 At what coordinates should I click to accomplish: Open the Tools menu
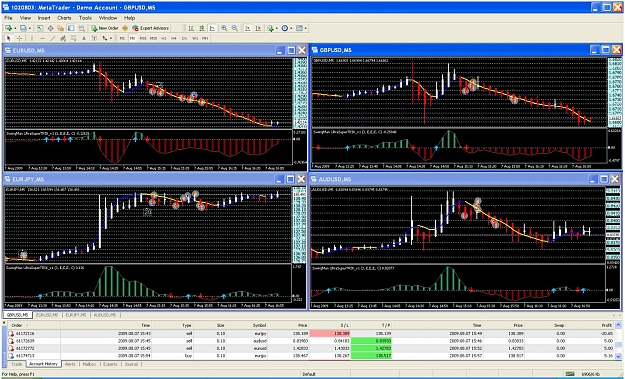point(85,18)
